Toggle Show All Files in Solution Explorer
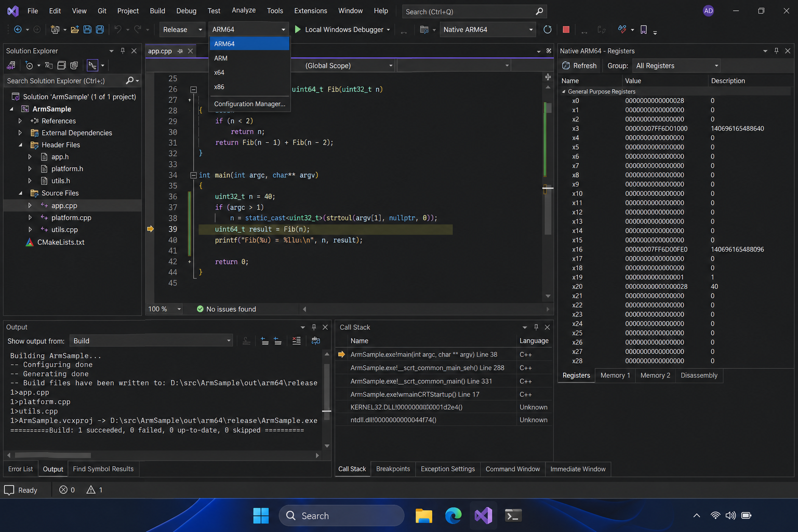Screen dimensions: 798x532 pos(74,65)
